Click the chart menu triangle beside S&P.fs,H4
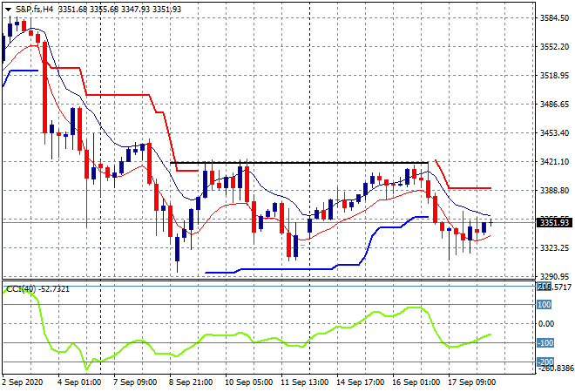 8,10
